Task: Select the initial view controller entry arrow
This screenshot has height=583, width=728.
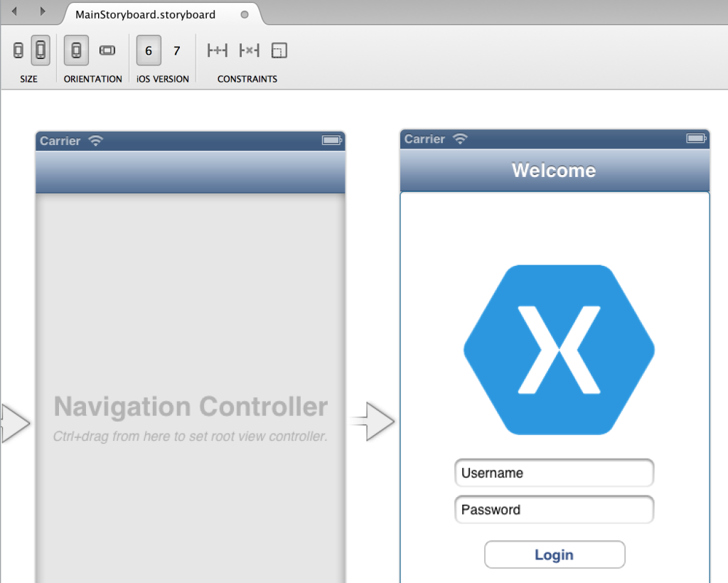Action: [16, 423]
